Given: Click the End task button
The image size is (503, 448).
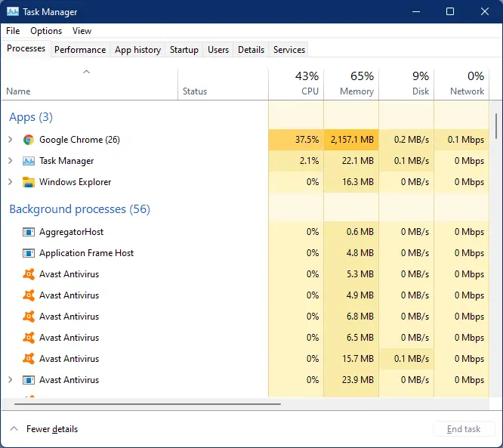Looking at the screenshot, I should coord(463,429).
